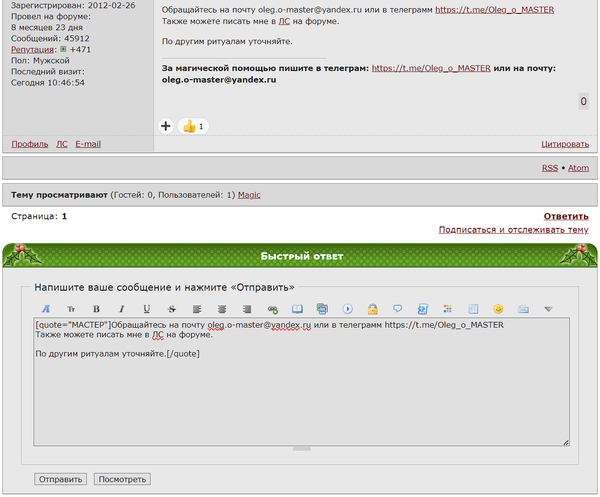600x497 pixels.
Task: Click the green reputation plus icon
Action: tap(63, 49)
